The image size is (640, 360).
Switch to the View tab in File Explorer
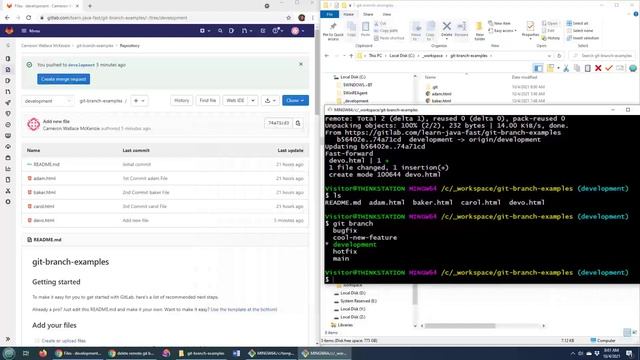pos(387,14)
